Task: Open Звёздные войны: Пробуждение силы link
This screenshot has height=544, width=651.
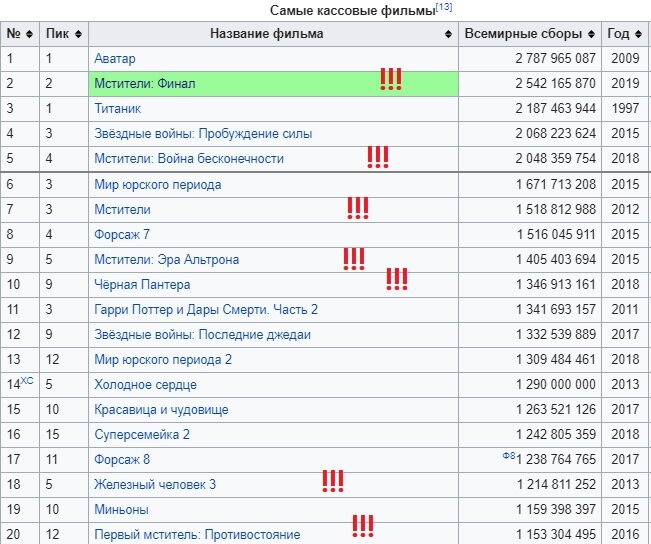Action: point(203,134)
